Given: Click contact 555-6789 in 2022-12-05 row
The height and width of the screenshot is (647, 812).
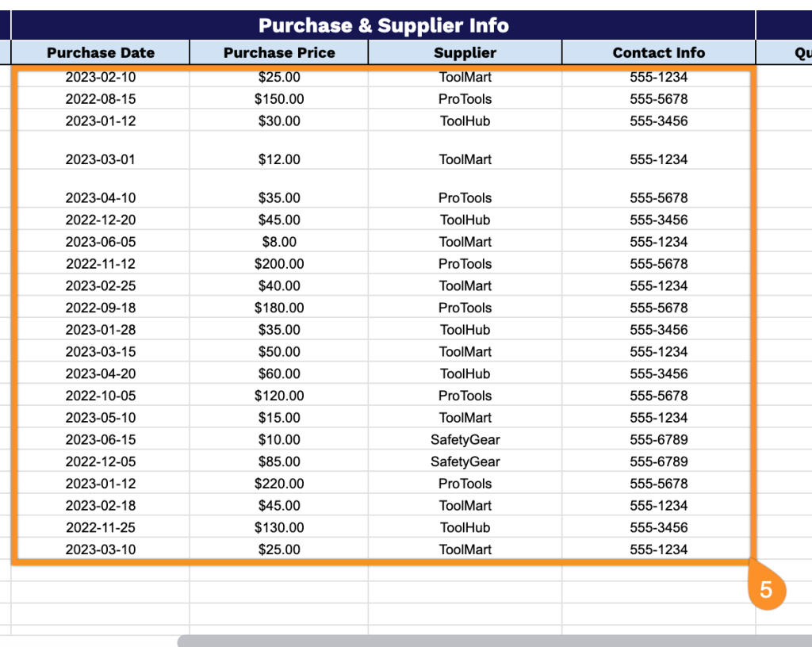Looking at the screenshot, I should coord(659,461).
